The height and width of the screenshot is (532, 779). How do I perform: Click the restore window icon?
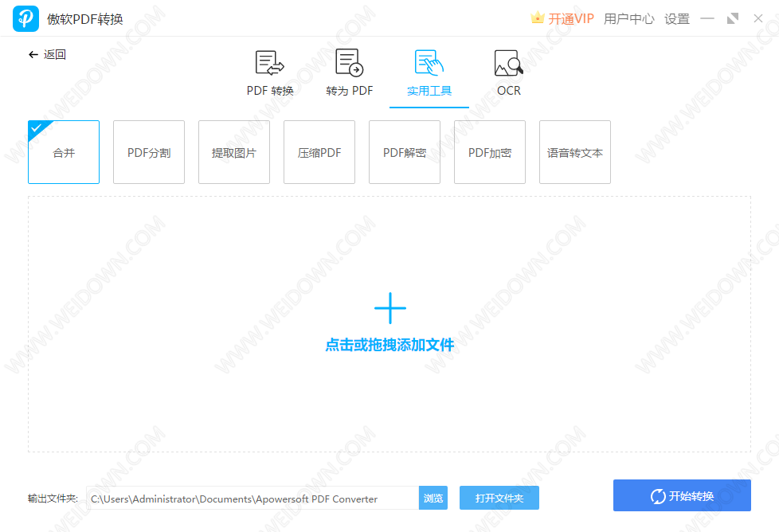pyautogui.click(x=733, y=19)
